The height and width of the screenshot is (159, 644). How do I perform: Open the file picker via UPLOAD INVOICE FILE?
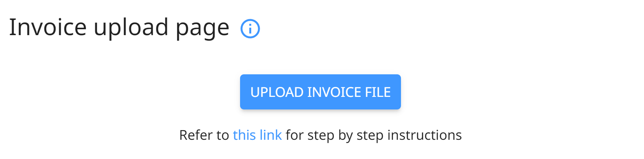[x=320, y=92]
